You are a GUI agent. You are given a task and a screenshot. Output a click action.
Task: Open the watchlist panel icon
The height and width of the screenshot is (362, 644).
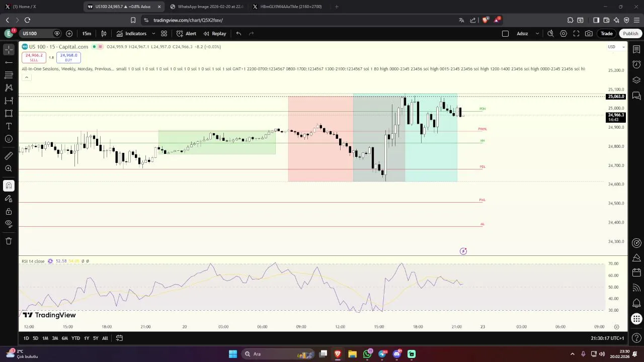636,49
